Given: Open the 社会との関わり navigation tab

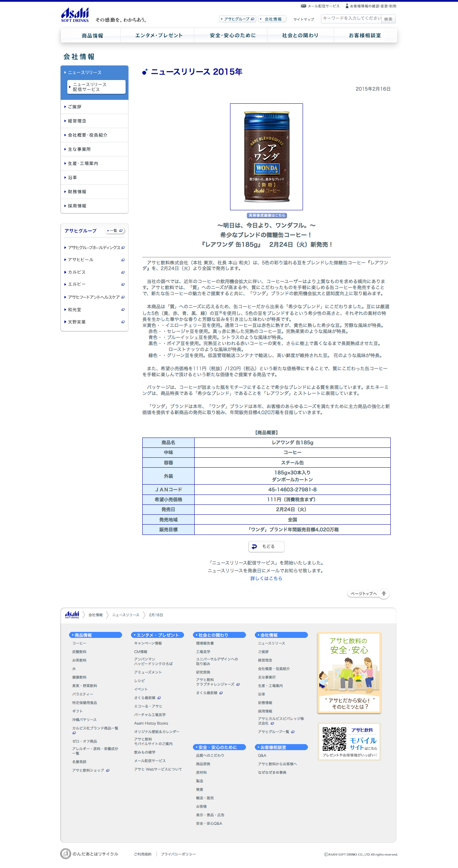Looking at the screenshot, I should pos(300,35).
